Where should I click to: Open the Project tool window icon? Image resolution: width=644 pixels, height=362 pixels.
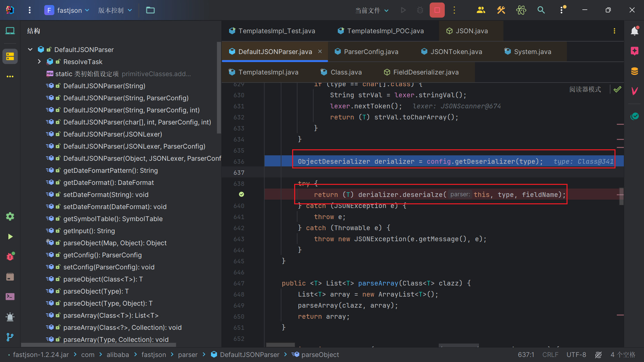coord(10,31)
